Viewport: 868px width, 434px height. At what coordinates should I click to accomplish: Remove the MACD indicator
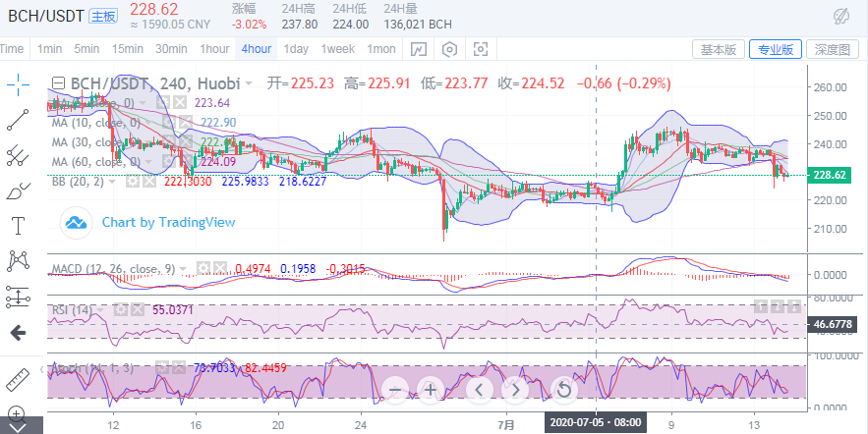tap(220, 269)
